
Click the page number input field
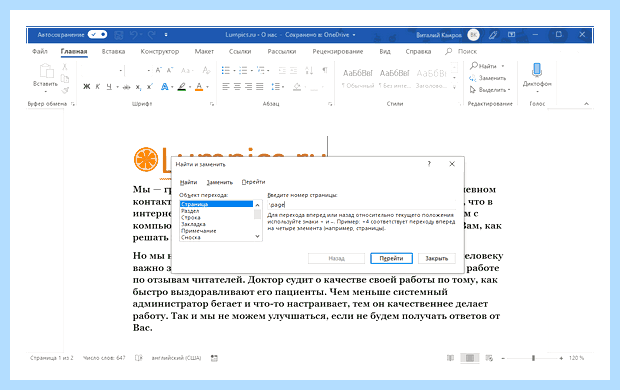click(361, 204)
